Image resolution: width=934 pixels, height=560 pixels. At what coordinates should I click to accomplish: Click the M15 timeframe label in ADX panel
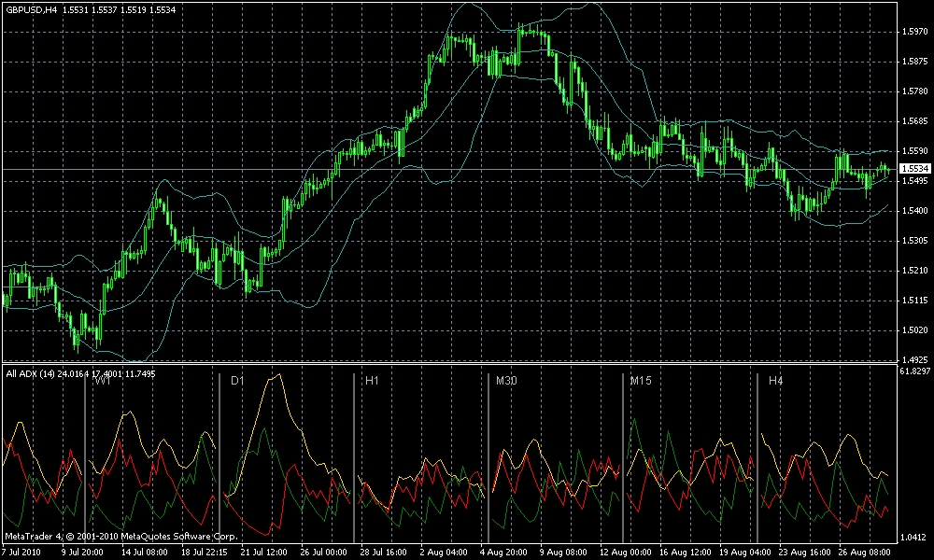pyautogui.click(x=641, y=380)
